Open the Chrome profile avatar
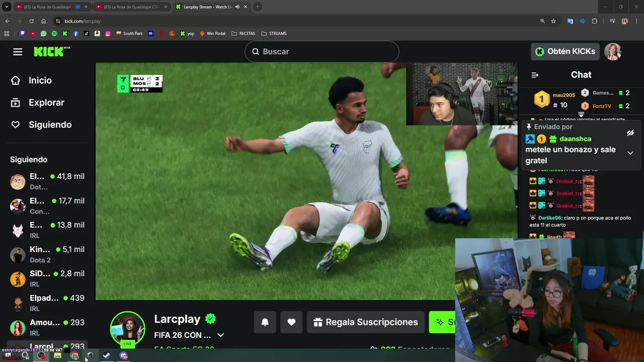Image resolution: width=644 pixels, height=362 pixels. pos(624,21)
